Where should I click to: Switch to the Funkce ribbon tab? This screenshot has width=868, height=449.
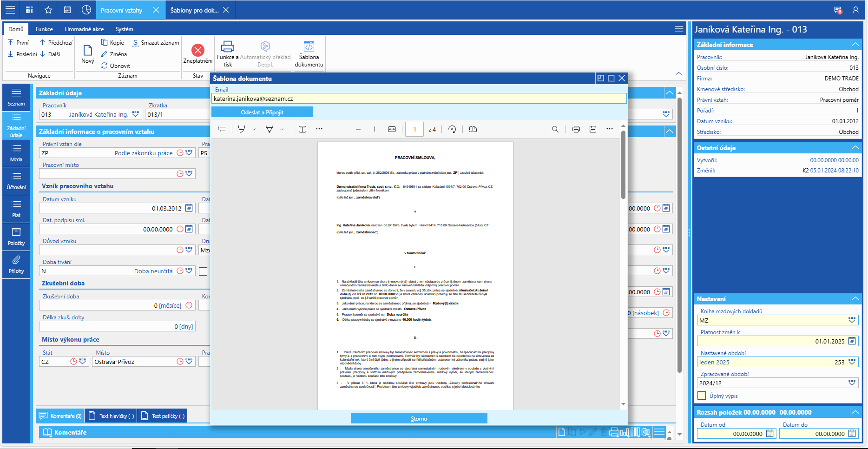(44, 29)
